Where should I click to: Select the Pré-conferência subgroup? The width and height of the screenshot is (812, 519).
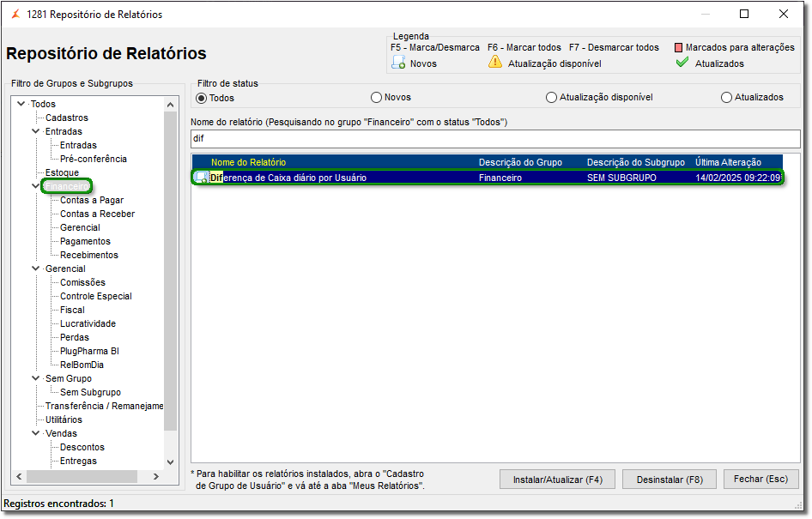click(x=94, y=159)
